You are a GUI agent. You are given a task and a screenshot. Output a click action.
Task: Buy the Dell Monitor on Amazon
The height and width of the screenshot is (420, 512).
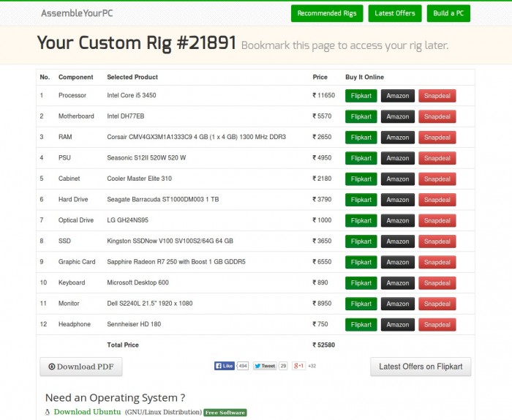[398, 304]
